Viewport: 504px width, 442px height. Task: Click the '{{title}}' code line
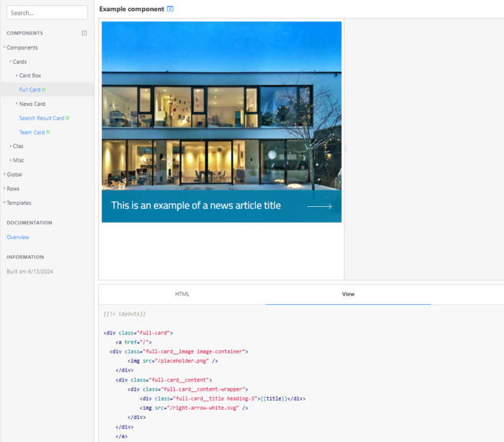(222, 399)
